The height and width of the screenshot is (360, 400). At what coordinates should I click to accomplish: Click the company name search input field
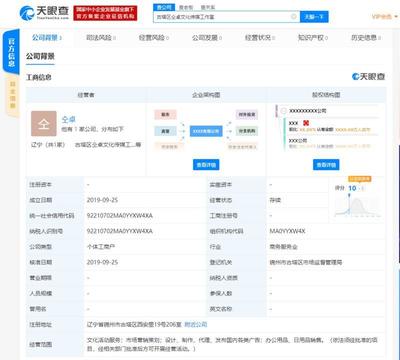227,17
